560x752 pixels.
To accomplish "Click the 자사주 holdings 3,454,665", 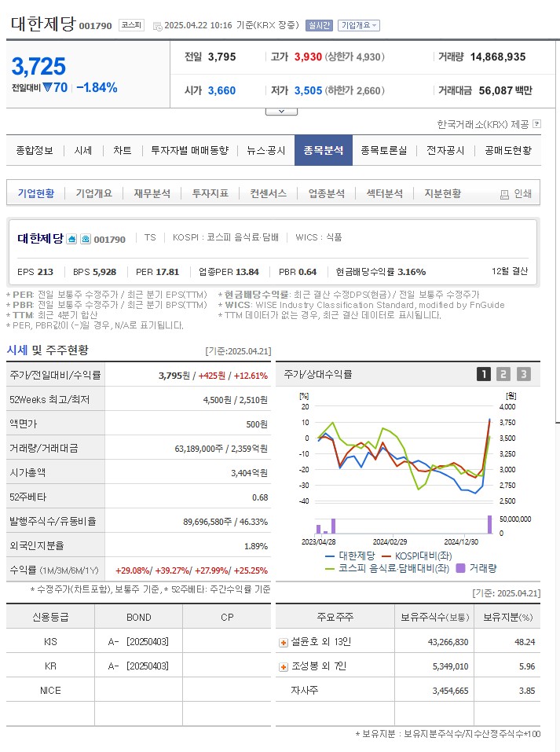I will 450,691.
